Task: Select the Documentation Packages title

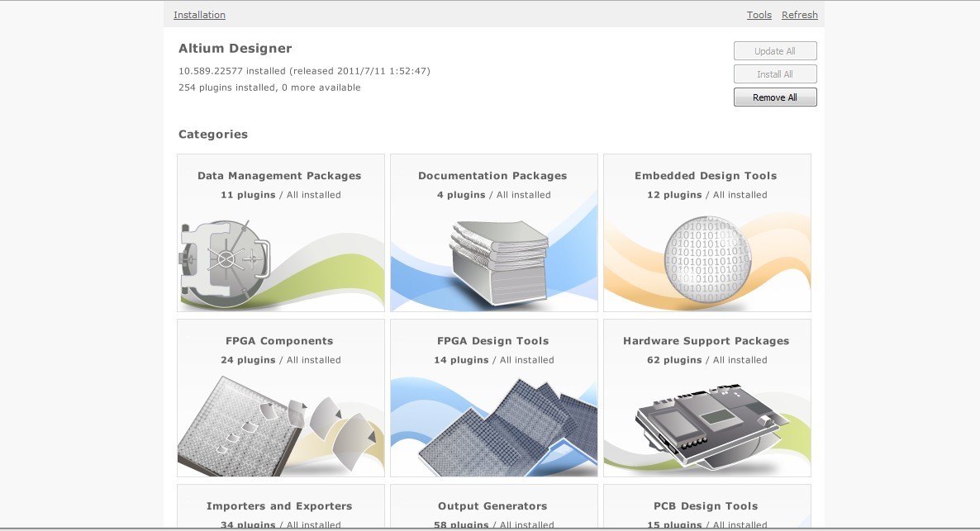Action: pyautogui.click(x=492, y=176)
